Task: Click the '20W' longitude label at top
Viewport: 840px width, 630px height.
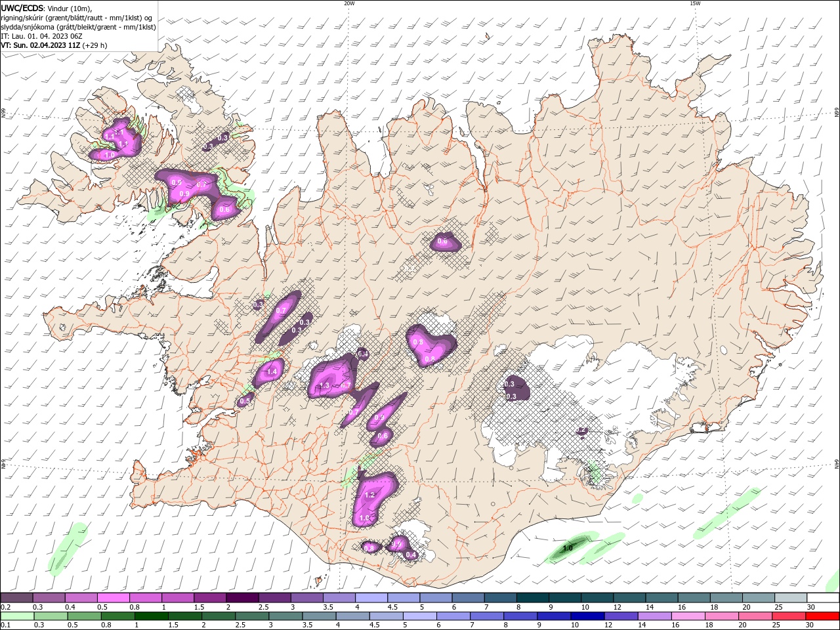Action: click(x=349, y=3)
